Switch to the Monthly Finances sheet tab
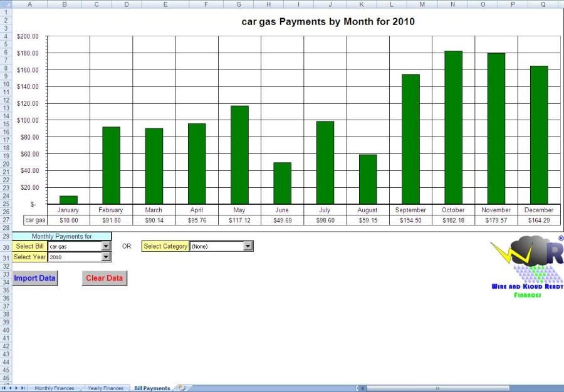This screenshot has width=564, height=392. pos(55,388)
